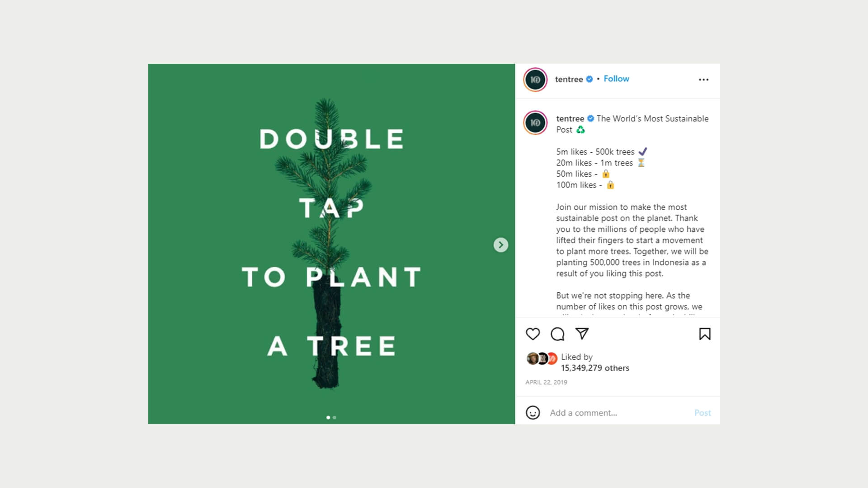View the 15,349,279 others likes list
This screenshot has height=488, width=868.
595,368
